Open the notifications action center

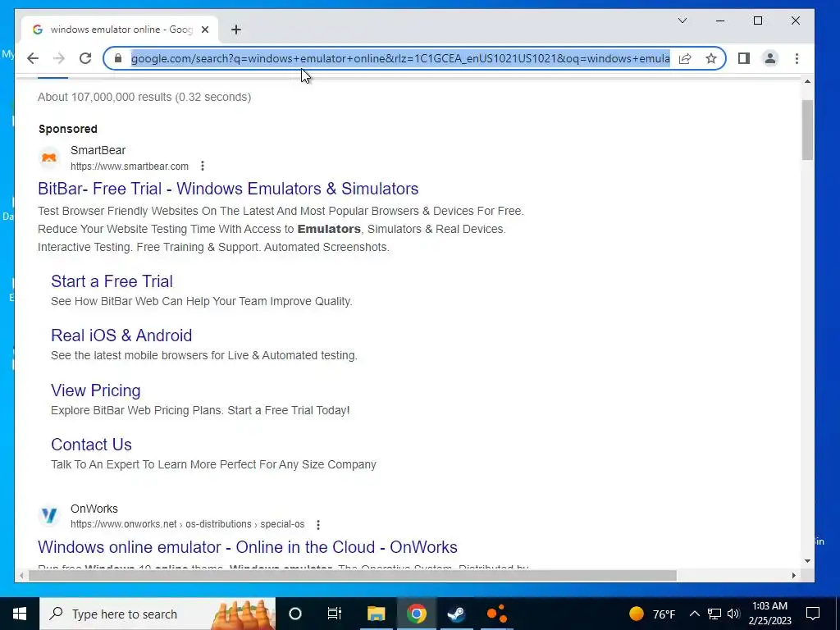tap(813, 614)
